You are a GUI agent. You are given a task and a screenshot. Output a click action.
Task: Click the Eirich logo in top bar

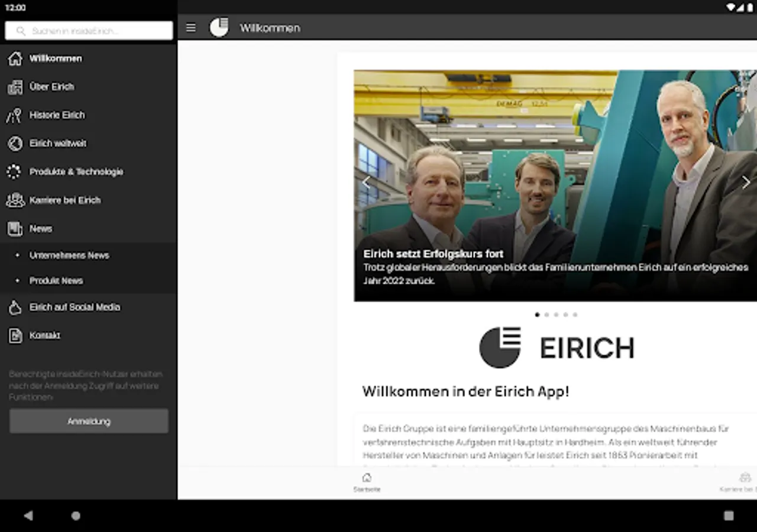(219, 27)
